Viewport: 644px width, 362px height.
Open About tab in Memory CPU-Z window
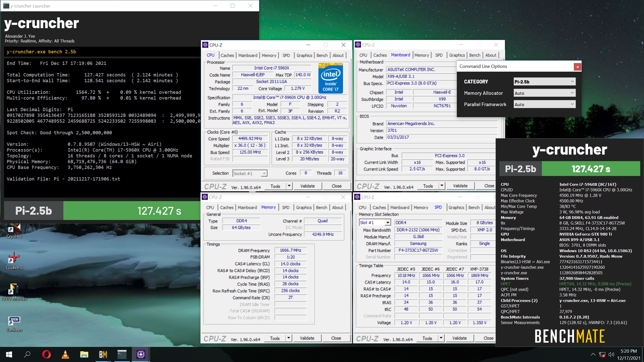click(337, 207)
